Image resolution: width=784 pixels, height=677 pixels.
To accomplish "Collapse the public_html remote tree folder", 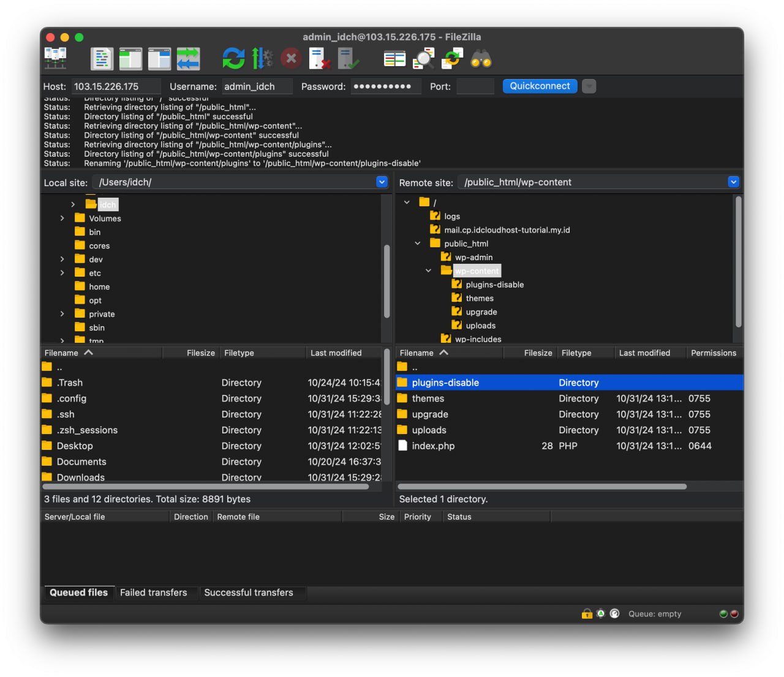I will pyautogui.click(x=418, y=244).
